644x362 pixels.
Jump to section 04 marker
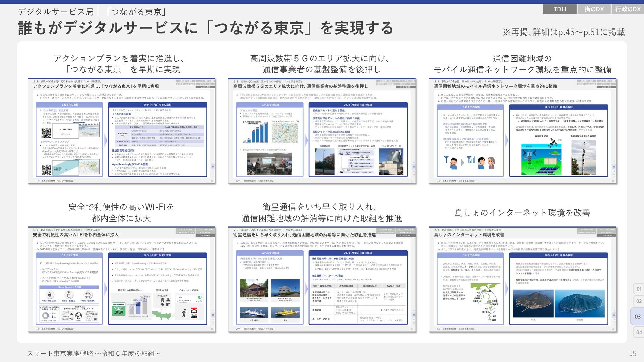point(639,332)
